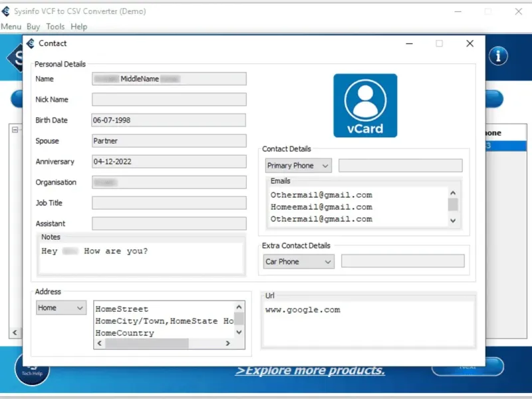Screen dimensions: 532x399
Task: Click left scroll arrow in main window panel
Action: coord(15,332)
